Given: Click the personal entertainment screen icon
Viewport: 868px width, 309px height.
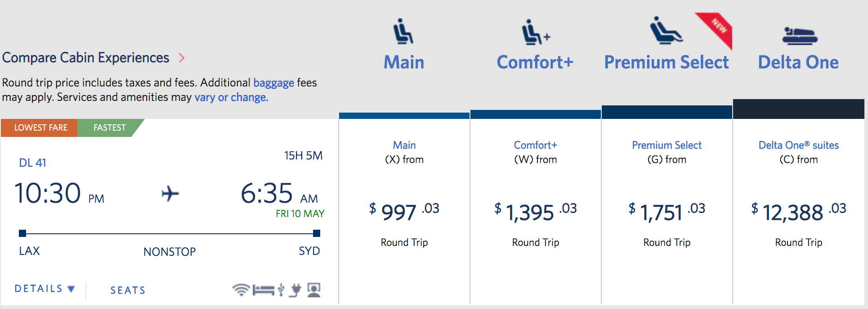Looking at the screenshot, I should tap(314, 290).
